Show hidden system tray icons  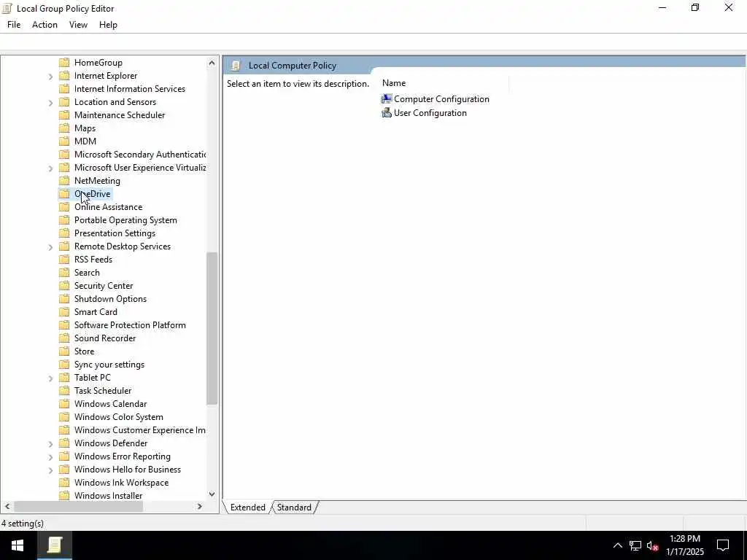(x=617, y=545)
